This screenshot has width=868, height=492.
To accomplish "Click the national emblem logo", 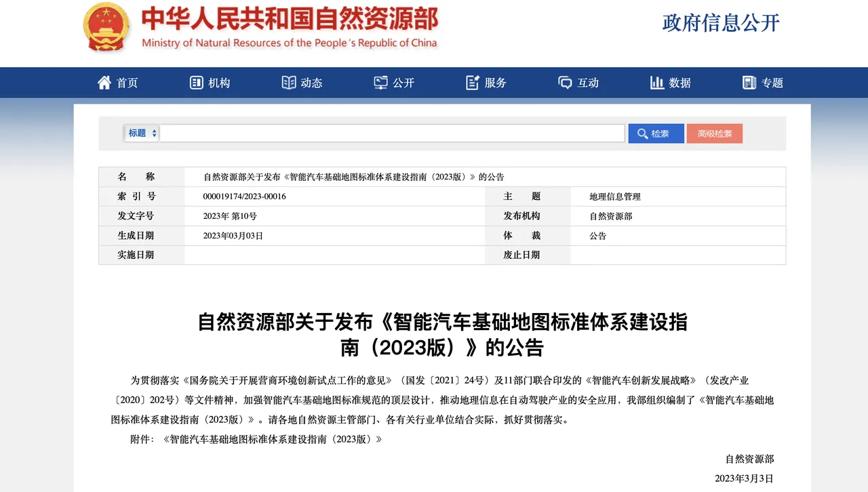I will click(106, 28).
